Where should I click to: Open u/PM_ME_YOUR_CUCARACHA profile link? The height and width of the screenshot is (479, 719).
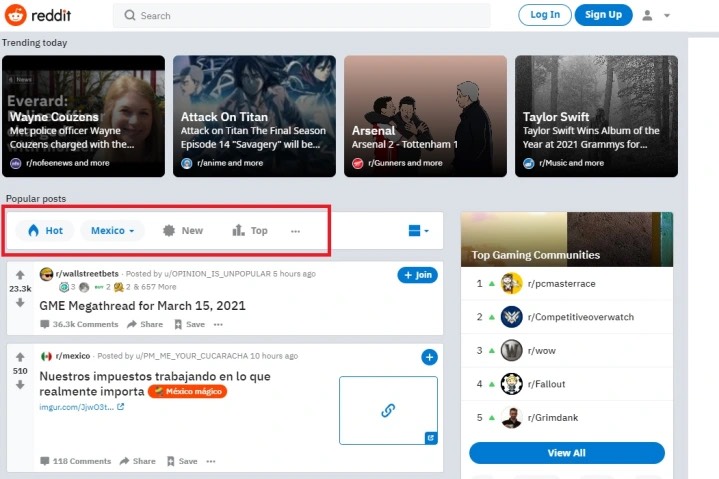pyautogui.click(x=192, y=356)
